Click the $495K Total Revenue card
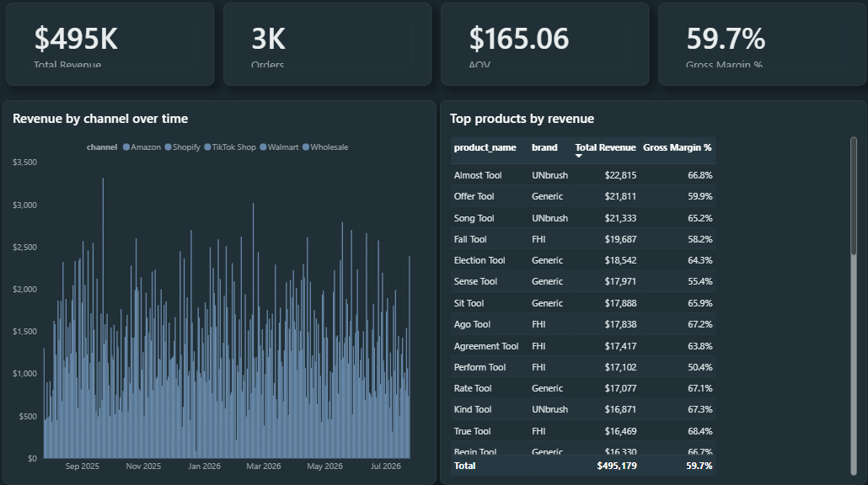Screen dimensions: 868x485 point(110,45)
